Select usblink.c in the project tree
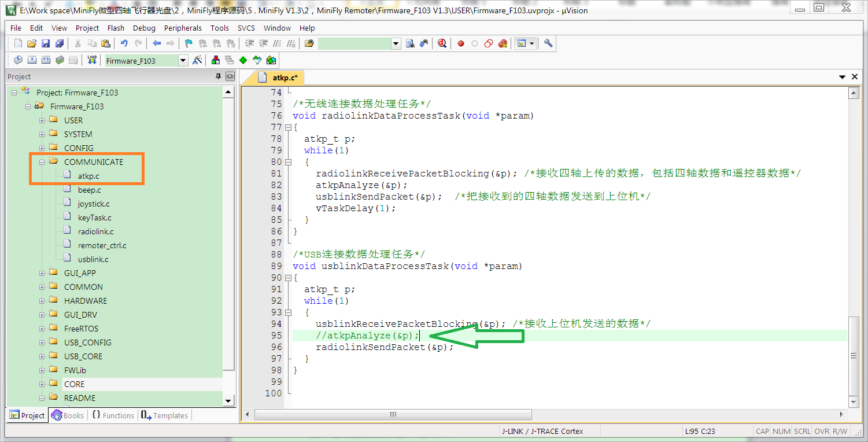Viewport: 868px width, 442px height. (x=93, y=259)
